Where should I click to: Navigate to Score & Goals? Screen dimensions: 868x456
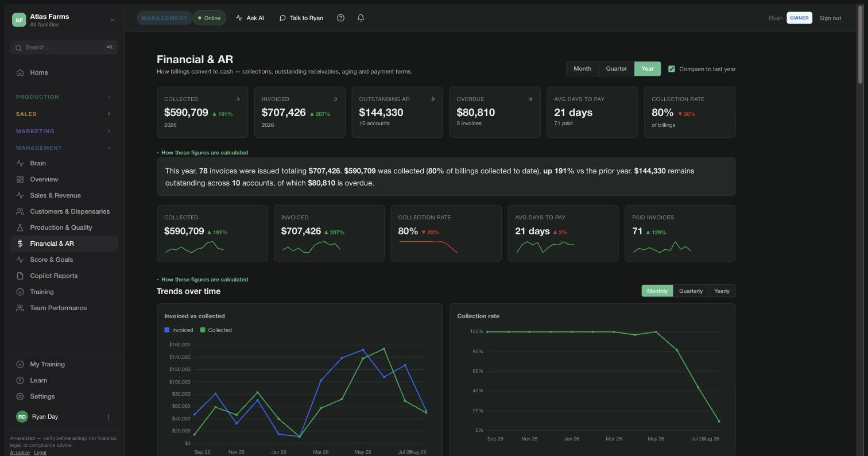[64, 260]
